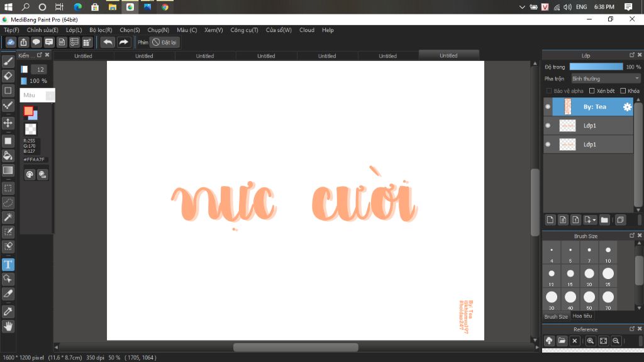Click the Undo arrow in toolbar
This screenshot has width=644, height=362.
108,42
